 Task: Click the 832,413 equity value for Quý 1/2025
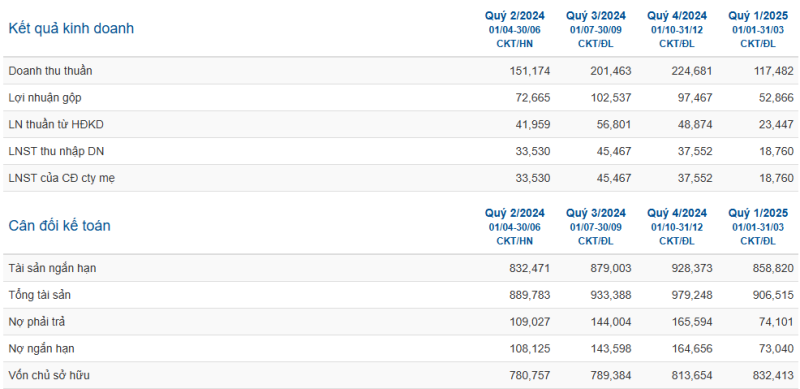(x=773, y=376)
